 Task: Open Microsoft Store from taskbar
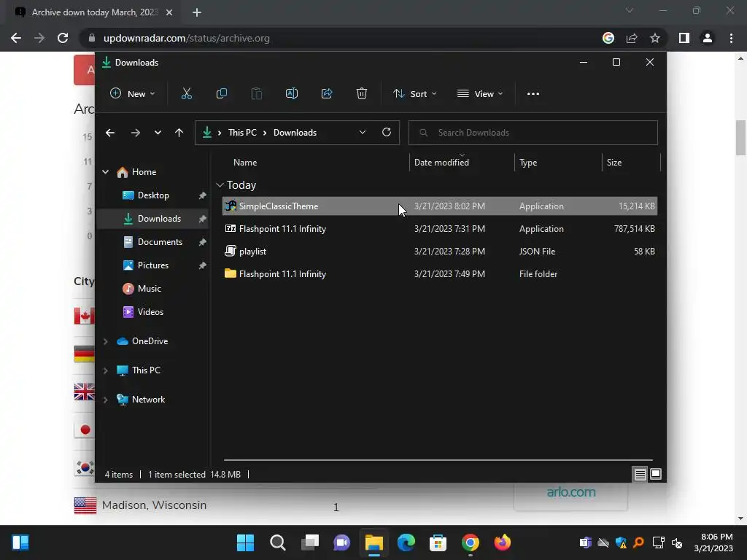[438, 542]
